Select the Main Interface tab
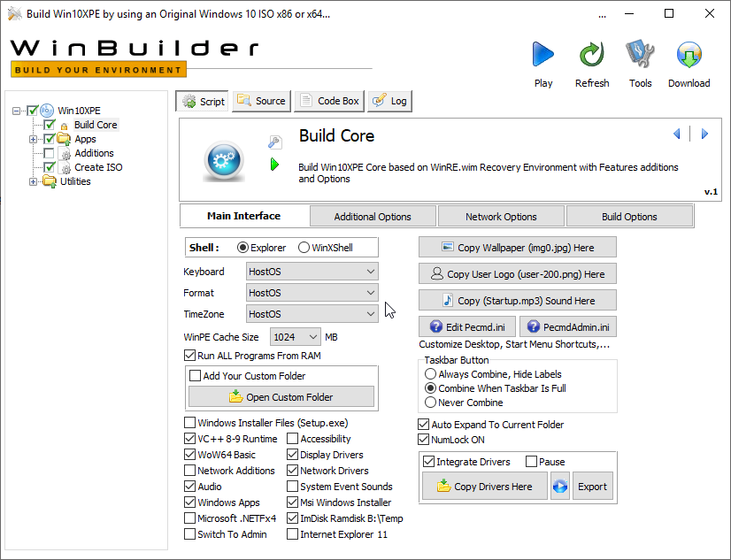Screen dimensions: 731x560 click(x=244, y=216)
